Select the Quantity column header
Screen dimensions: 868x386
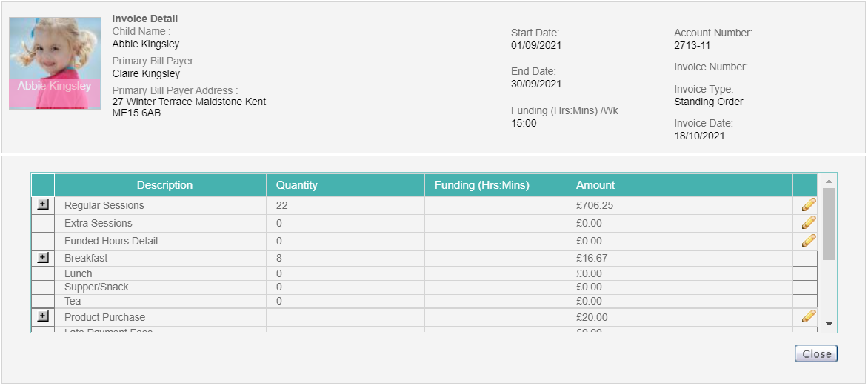pos(346,185)
